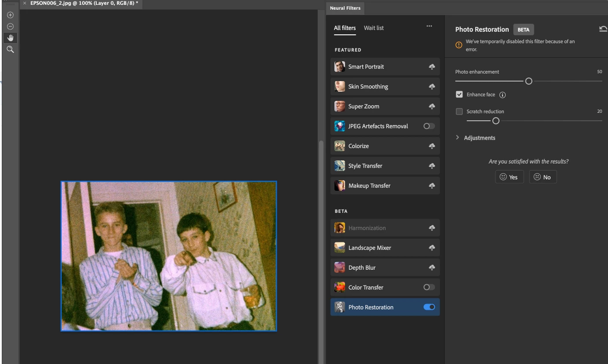
Task: Click the Photo Restoration panel title
Action: click(x=482, y=30)
